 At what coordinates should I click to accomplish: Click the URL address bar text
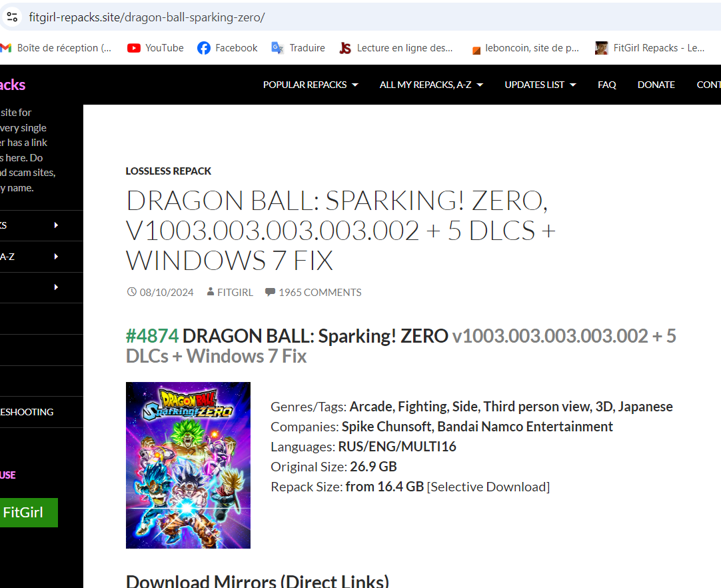click(x=147, y=17)
